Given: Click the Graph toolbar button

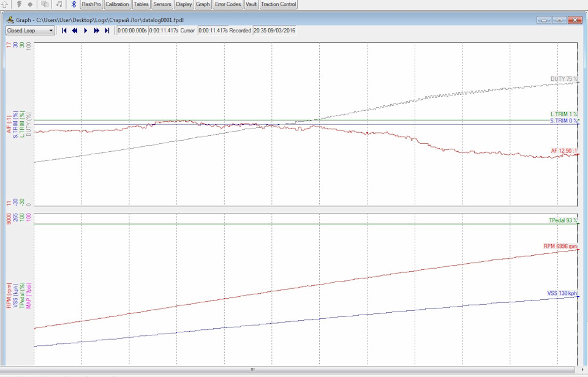Looking at the screenshot, I should [203, 4].
